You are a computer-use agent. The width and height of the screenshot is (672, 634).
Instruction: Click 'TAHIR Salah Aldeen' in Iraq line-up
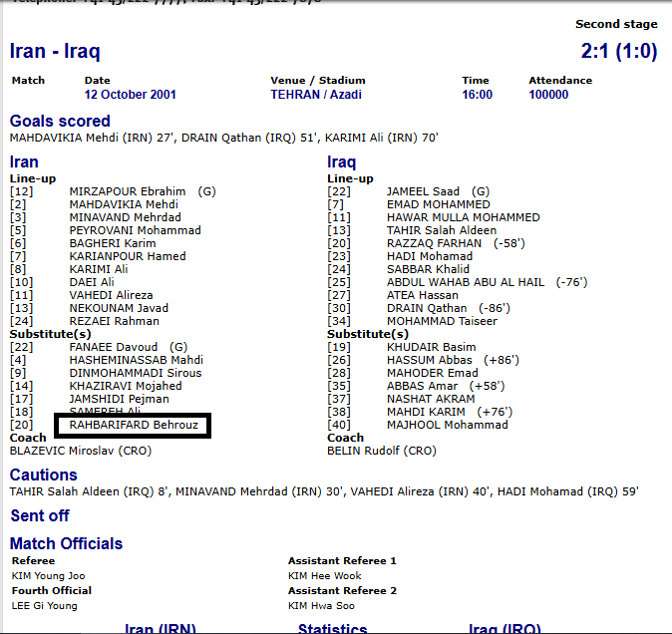click(442, 230)
